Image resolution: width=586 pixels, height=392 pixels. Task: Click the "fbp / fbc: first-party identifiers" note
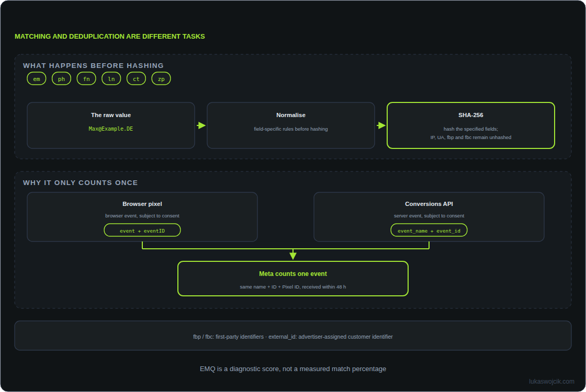coord(293,337)
